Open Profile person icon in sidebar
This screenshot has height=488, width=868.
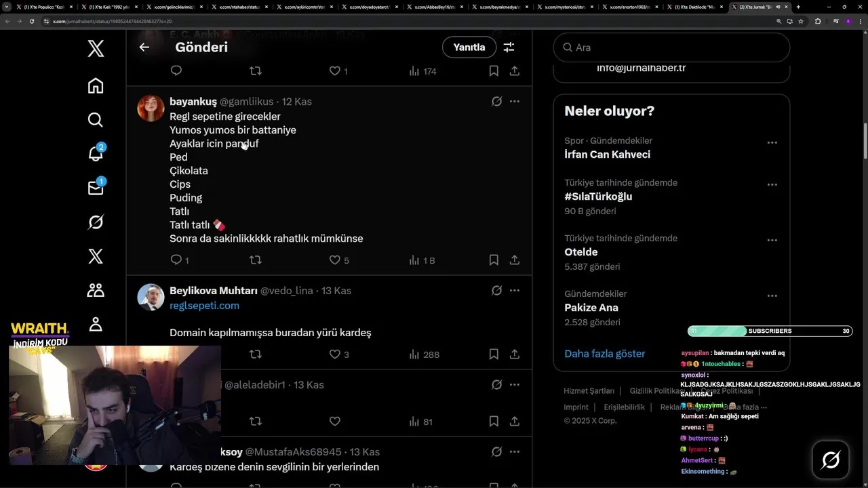tap(96, 325)
